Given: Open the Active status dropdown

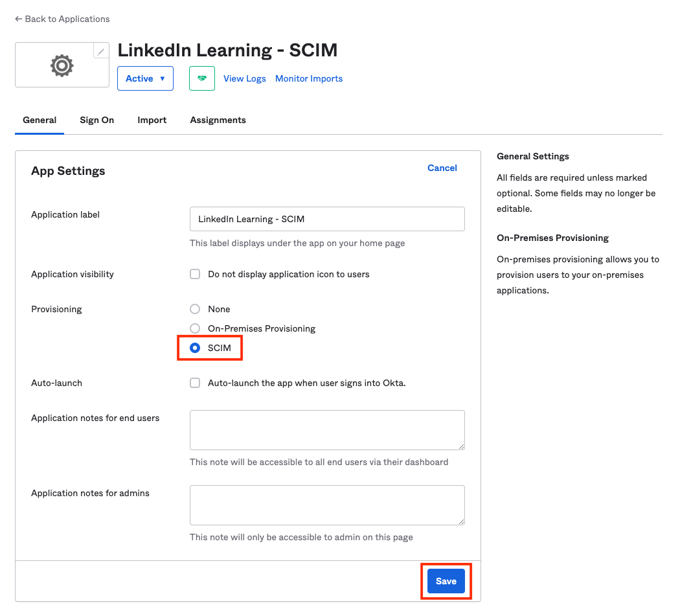Looking at the screenshot, I should pyautogui.click(x=145, y=78).
